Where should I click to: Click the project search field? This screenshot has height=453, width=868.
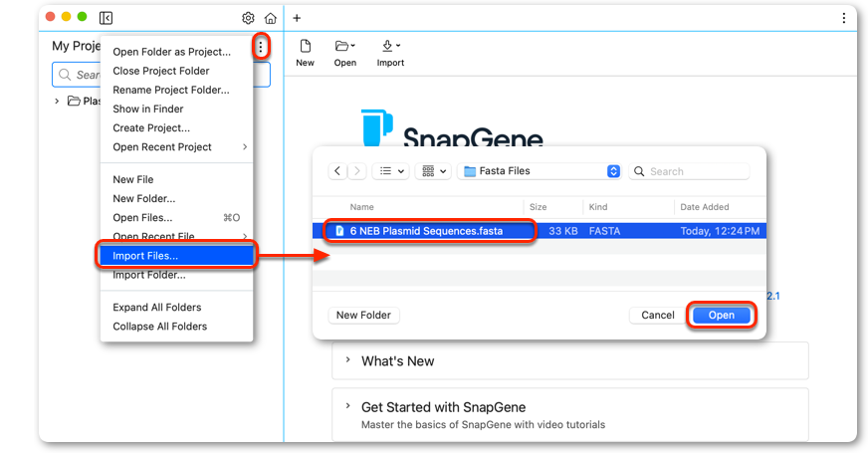point(160,75)
